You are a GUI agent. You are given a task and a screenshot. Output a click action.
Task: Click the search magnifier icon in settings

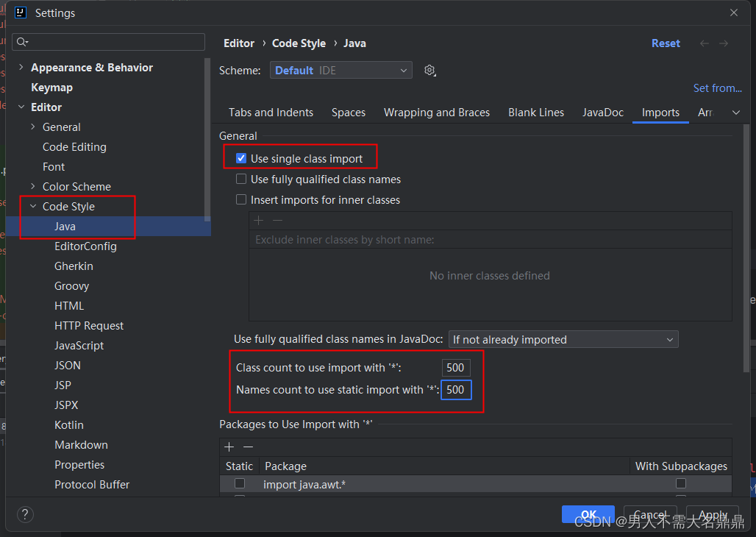click(22, 42)
